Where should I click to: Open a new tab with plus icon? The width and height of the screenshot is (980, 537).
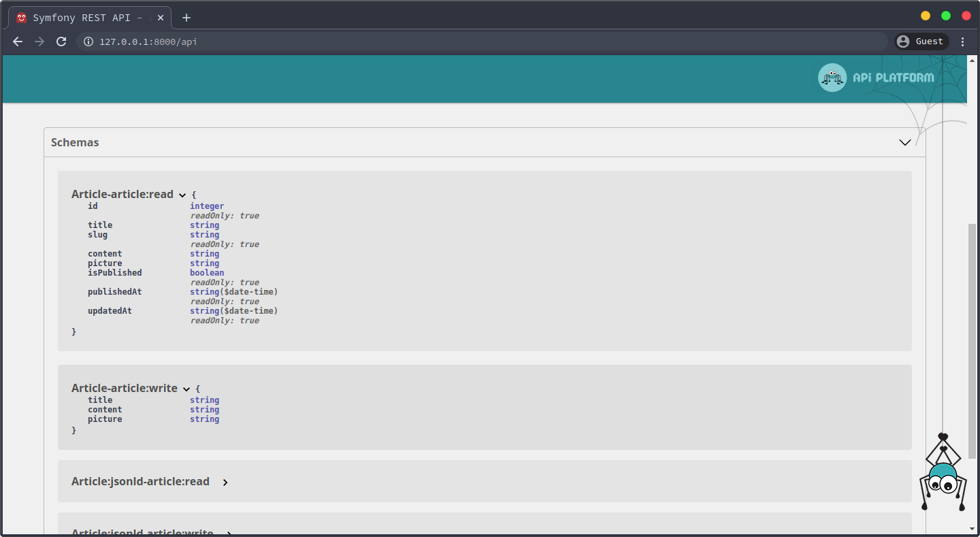pyautogui.click(x=186, y=18)
